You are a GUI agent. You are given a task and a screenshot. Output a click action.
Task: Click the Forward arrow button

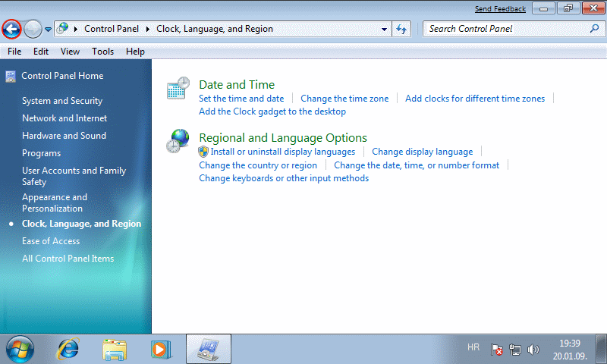33,29
